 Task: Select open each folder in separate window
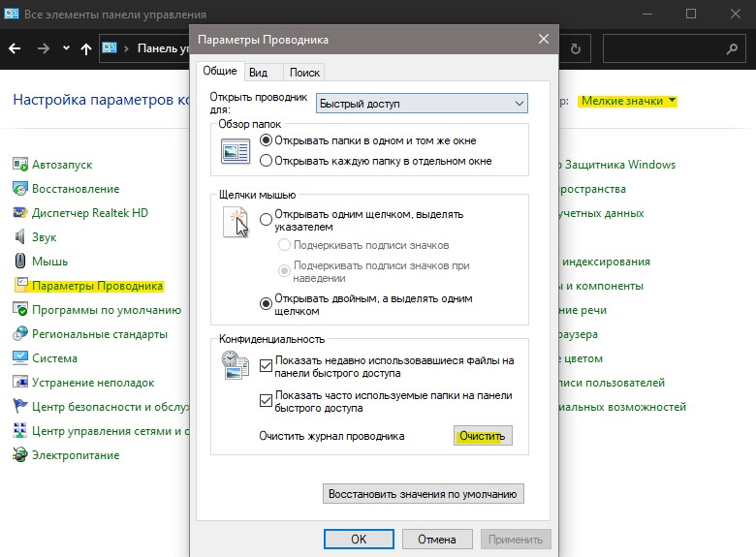coord(266,161)
